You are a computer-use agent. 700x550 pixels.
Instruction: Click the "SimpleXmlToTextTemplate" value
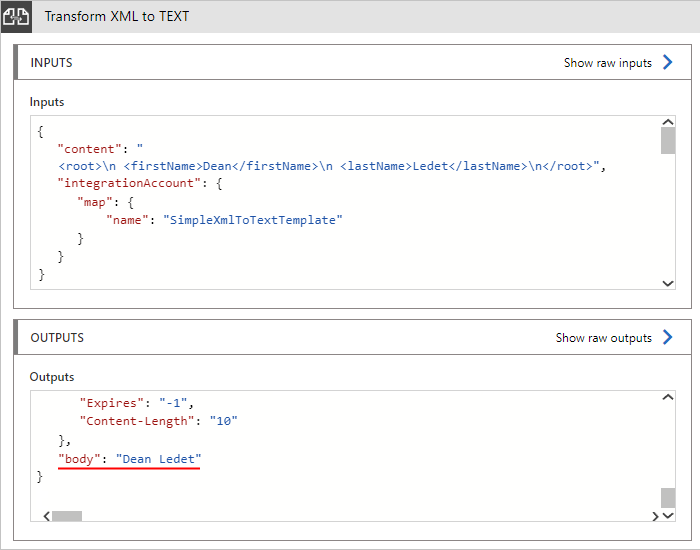click(253, 220)
